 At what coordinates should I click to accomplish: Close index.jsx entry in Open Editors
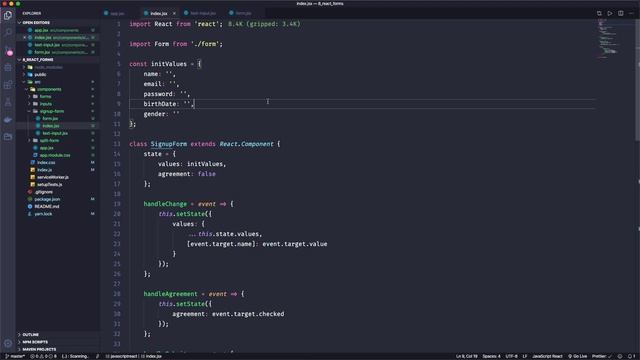[24, 38]
